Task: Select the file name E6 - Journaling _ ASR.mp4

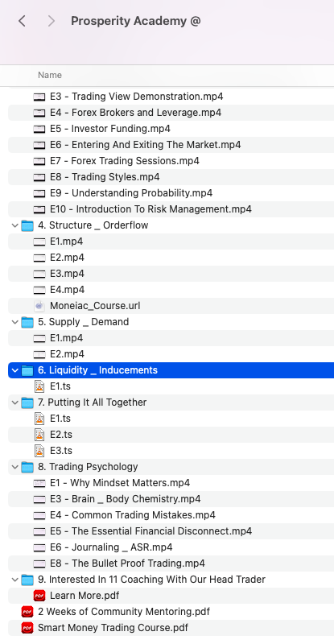Action: pos(111,547)
